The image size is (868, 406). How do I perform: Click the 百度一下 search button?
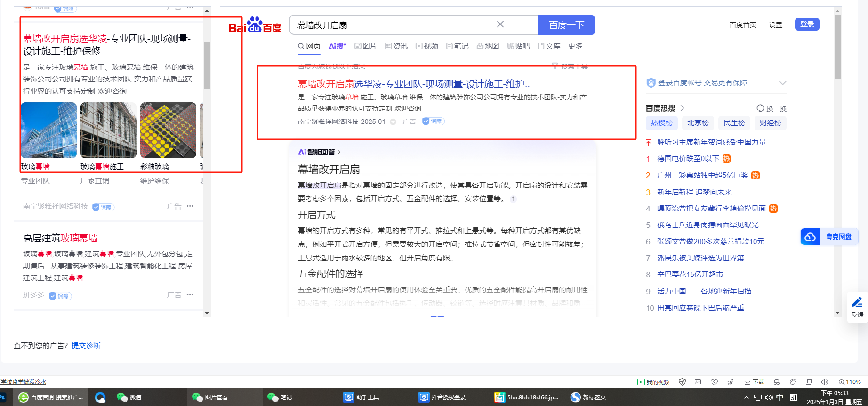click(x=566, y=25)
